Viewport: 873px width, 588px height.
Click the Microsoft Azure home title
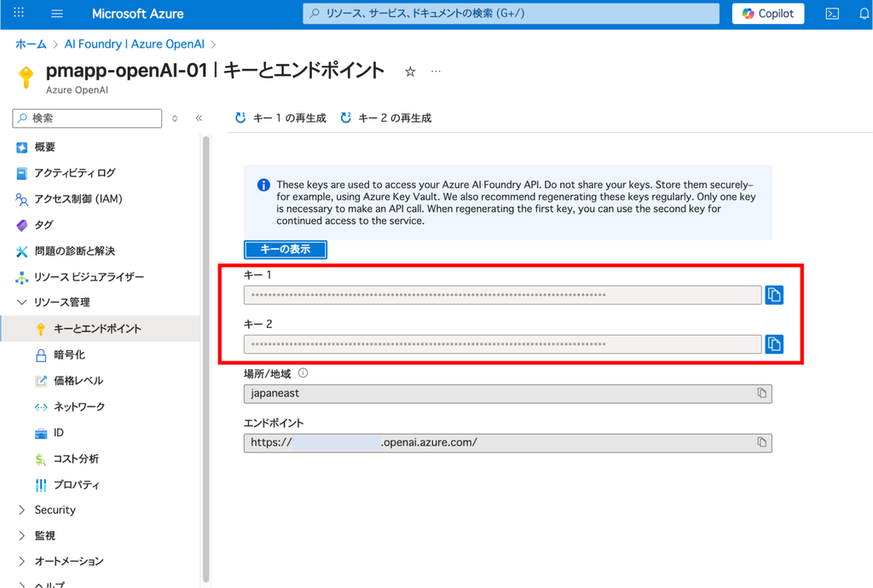point(137,14)
